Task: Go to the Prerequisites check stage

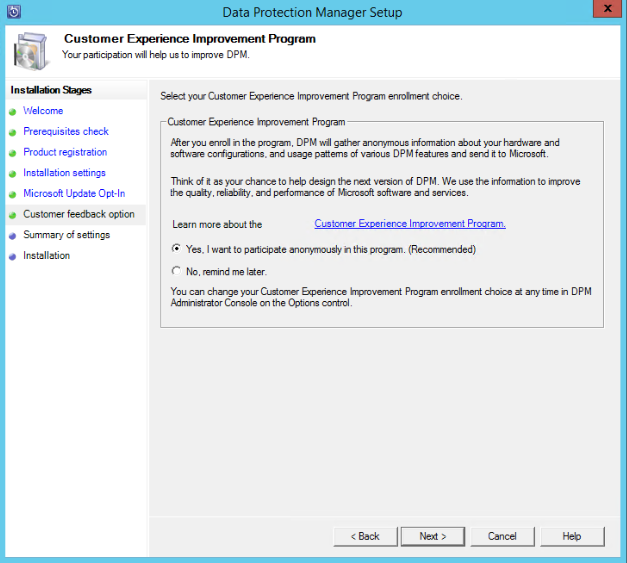Action: pos(66,132)
